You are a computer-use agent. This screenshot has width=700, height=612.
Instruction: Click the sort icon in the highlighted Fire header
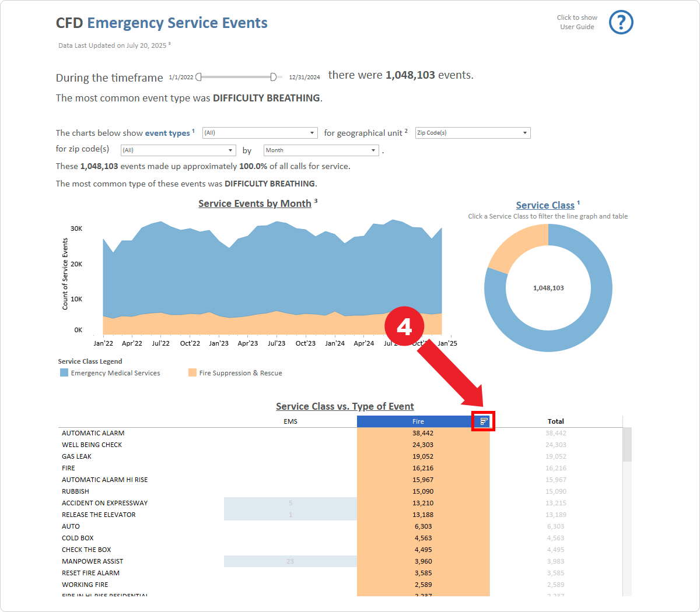coord(482,421)
